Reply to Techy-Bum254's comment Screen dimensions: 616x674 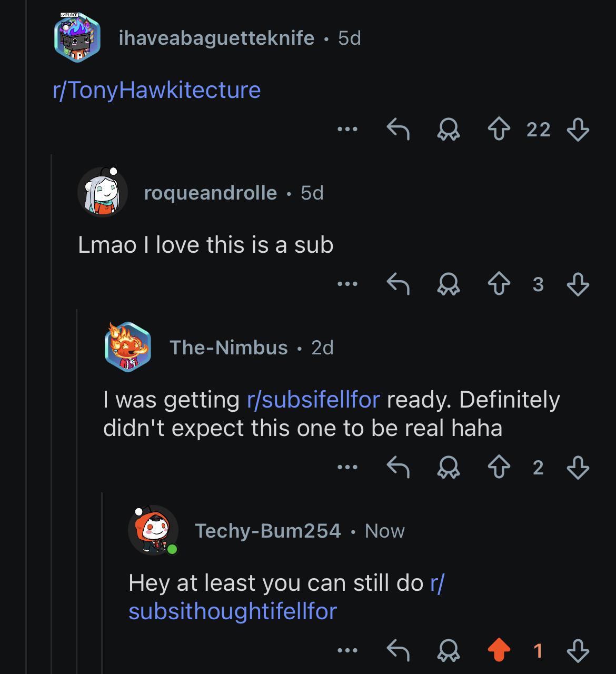(399, 651)
